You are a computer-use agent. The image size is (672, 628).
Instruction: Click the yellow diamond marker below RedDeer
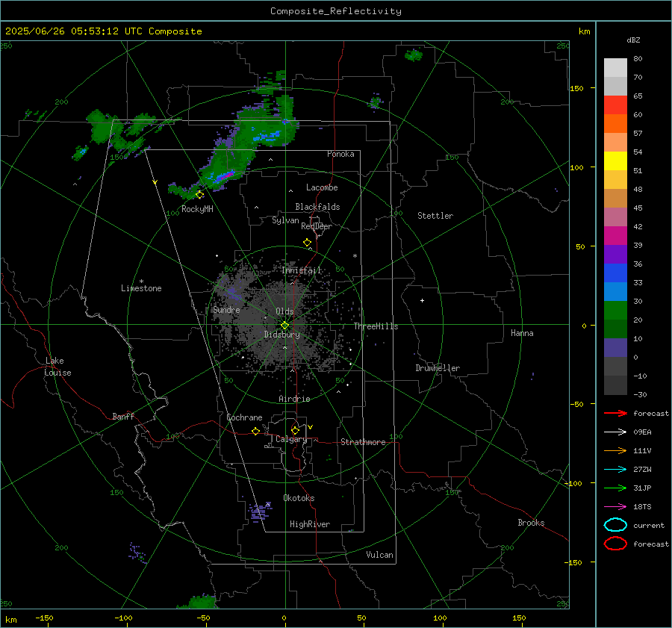click(308, 243)
